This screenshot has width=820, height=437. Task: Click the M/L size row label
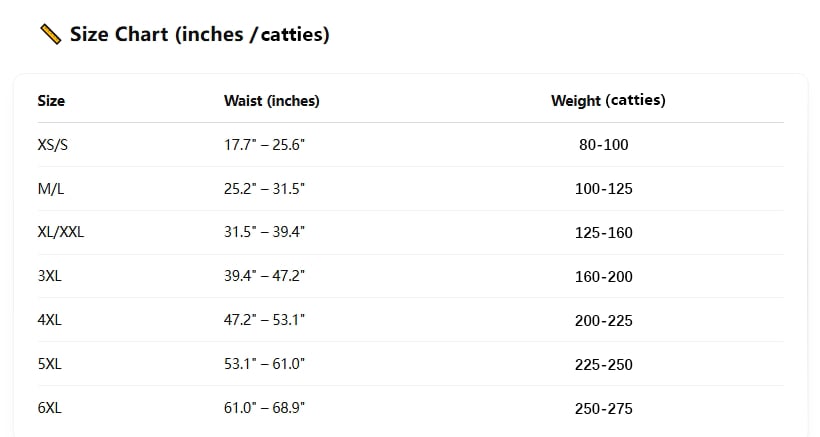[x=51, y=189]
